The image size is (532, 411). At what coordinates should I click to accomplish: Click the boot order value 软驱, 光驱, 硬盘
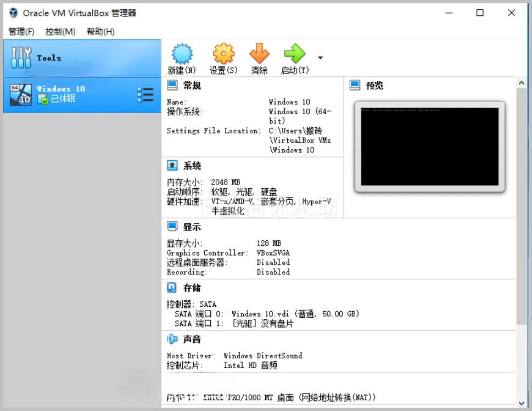[244, 192]
